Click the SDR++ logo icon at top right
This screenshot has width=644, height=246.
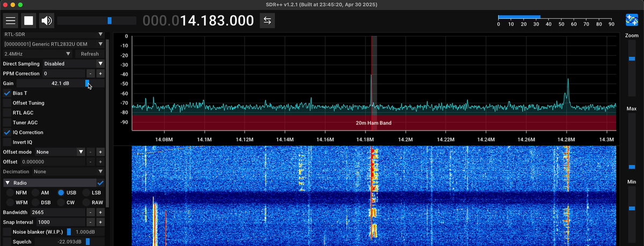[632, 20]
